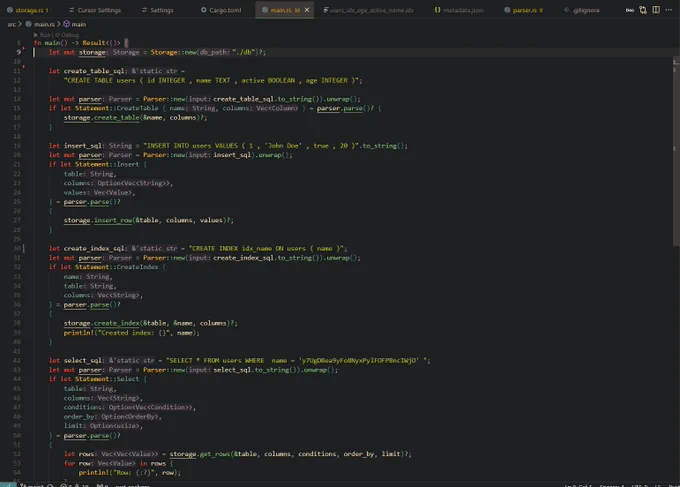Image resolution: width=680 pixels, height=487 pixels.
Task: Click the leftmost editor action icon beside Open Changes
Action: click(630, 10)
